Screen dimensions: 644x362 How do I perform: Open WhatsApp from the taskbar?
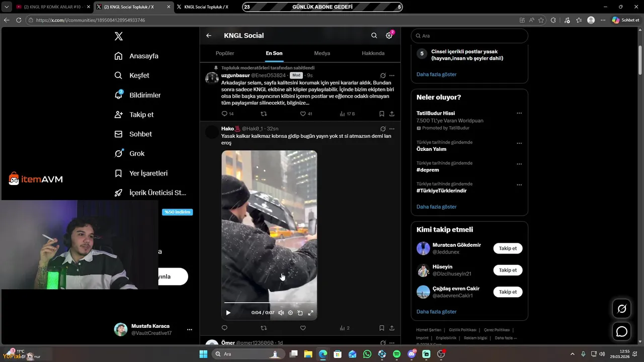(x=367, y=354)
